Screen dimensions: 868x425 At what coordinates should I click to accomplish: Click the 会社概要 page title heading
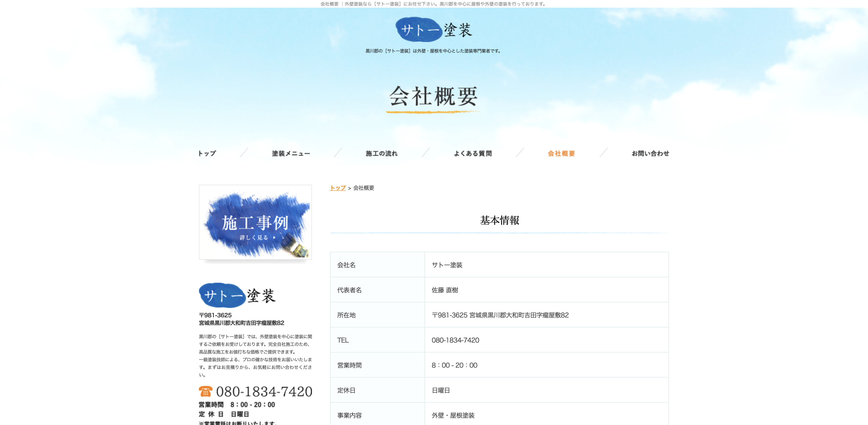pos(434,96)
